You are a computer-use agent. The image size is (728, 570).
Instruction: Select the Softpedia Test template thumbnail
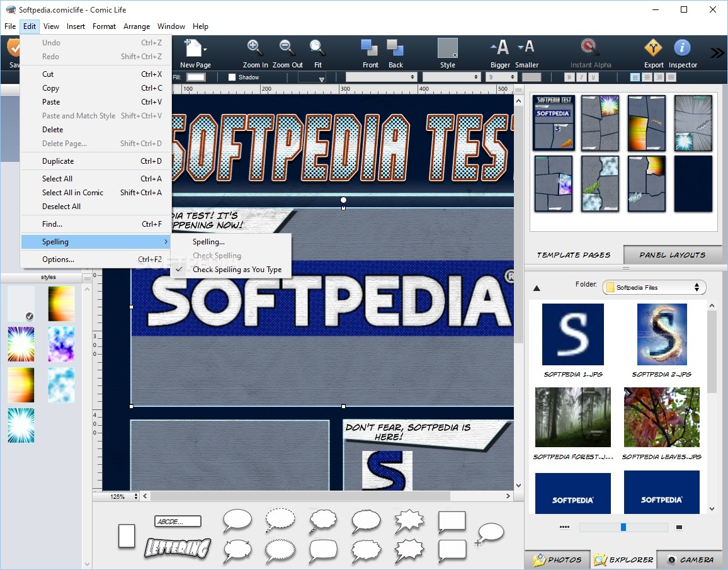[x=554, y=123]
